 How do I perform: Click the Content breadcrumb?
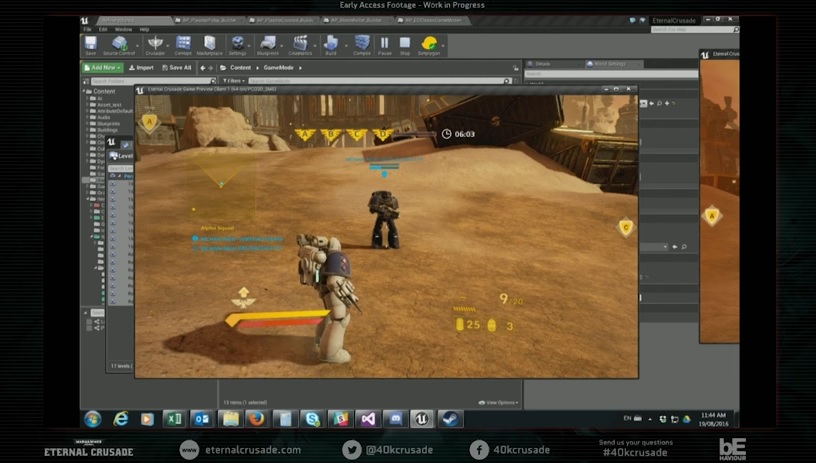[240, 68]
